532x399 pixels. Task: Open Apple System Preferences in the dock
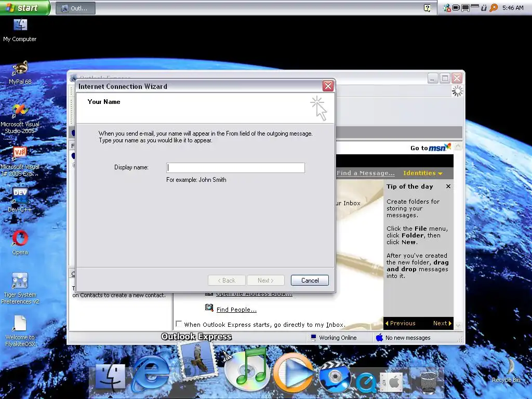point(391,382)
